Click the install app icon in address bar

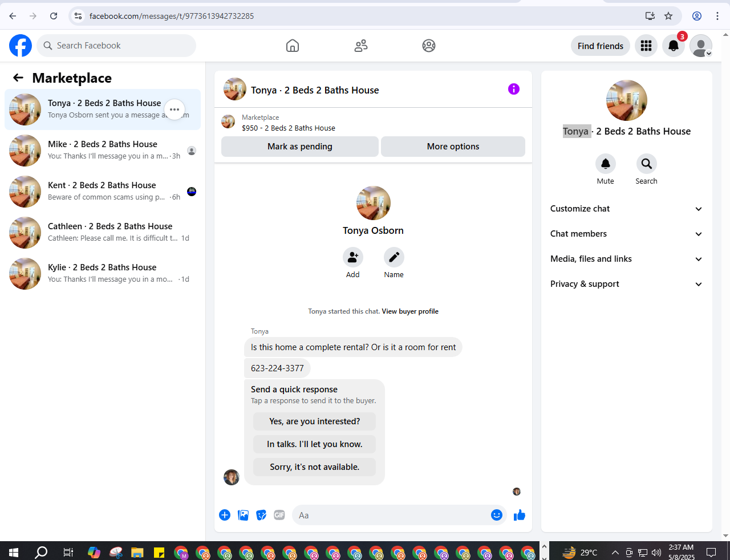[650, 16]
